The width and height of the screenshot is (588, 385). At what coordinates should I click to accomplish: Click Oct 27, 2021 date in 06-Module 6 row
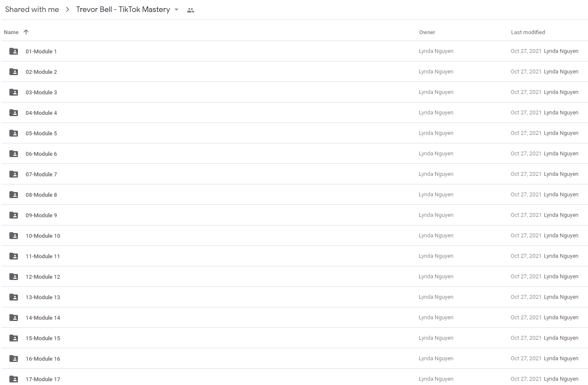526,154
